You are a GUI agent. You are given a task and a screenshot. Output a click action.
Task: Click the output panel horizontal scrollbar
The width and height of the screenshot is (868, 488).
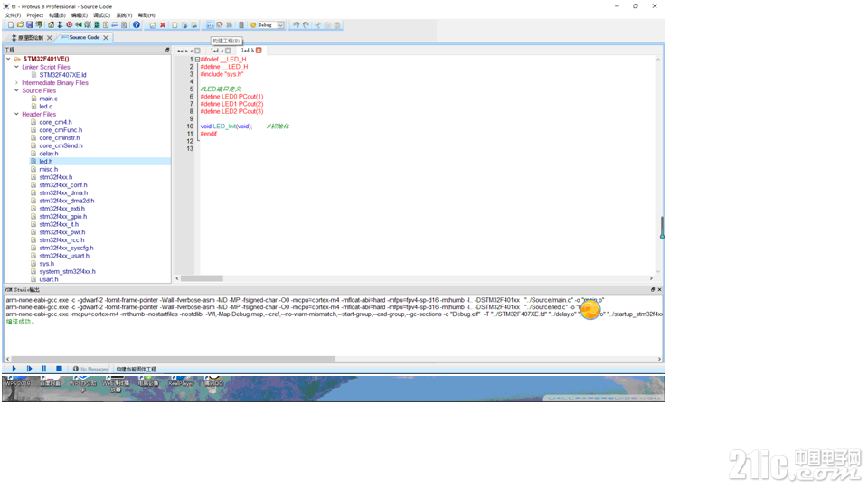coord(173,359)
